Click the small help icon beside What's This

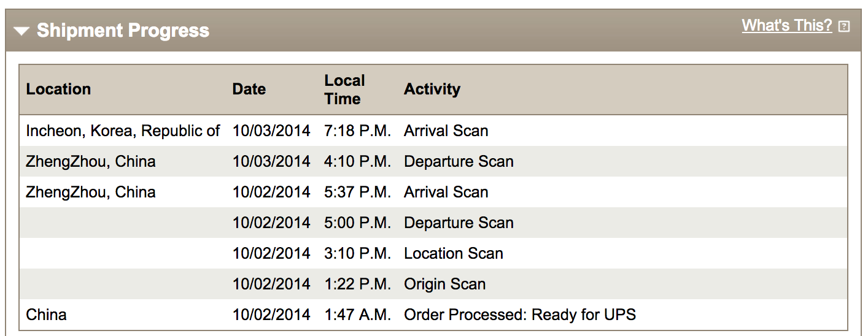(x=844, y=26)
